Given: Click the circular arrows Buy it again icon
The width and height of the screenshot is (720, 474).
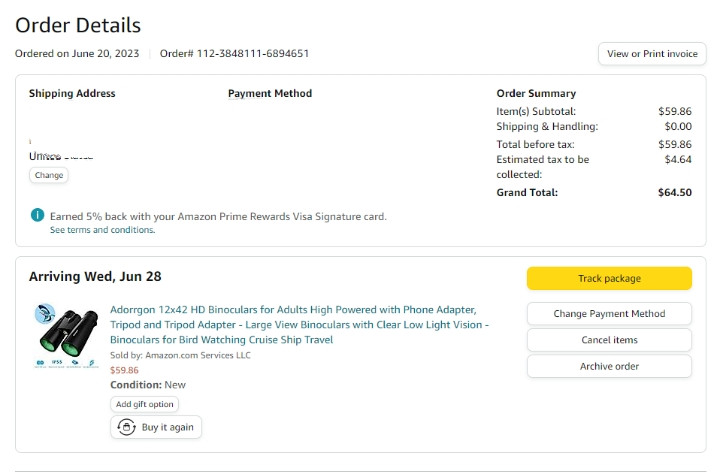Looking at the screenshot, I should pyautogui.click(x=127, y=427).
